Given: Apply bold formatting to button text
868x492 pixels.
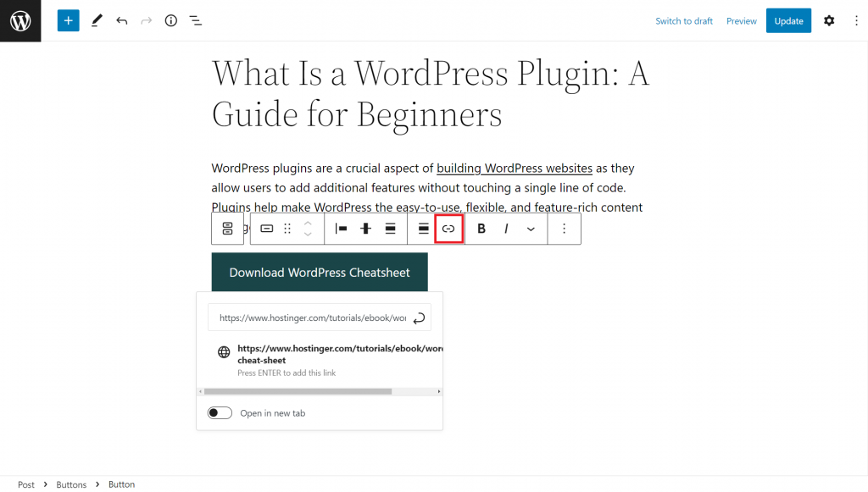Looking at the screenshot, I should point(481,228).
